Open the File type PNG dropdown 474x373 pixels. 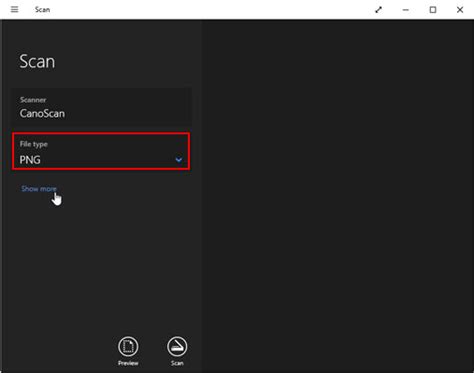(x=101, y=151)
